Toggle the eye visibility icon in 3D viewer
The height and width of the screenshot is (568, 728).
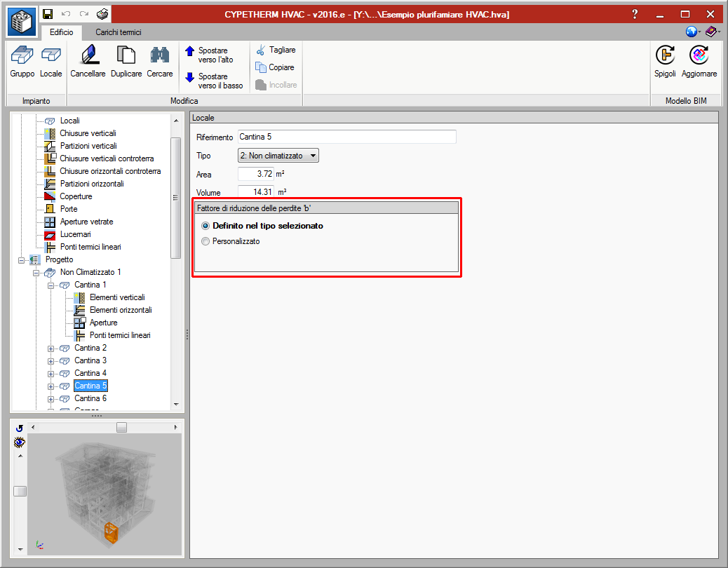tap(20, 442)
